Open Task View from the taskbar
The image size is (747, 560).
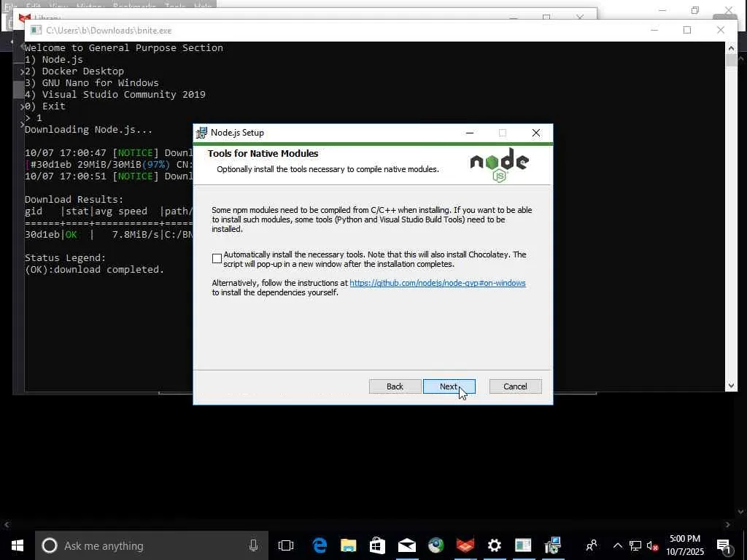point(286,545)
